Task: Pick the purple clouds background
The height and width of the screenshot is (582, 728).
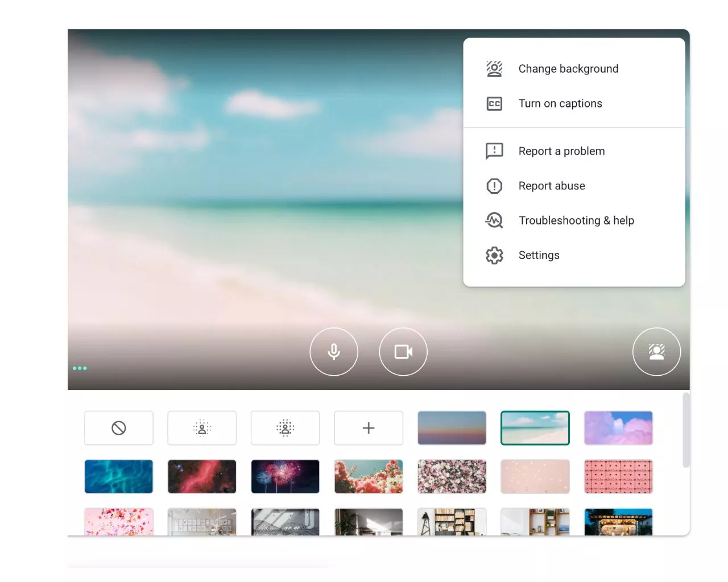Action: coord(618,428)
